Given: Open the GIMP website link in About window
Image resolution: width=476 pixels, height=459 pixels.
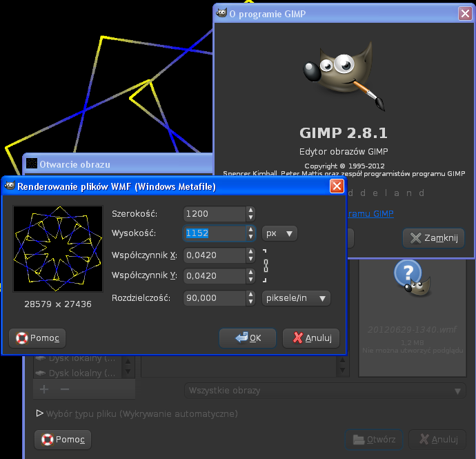Looking at the screenshot, I should point(370,213).
